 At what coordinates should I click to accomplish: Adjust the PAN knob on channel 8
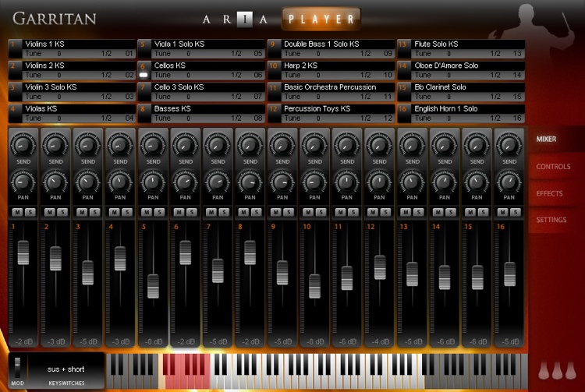250,182
